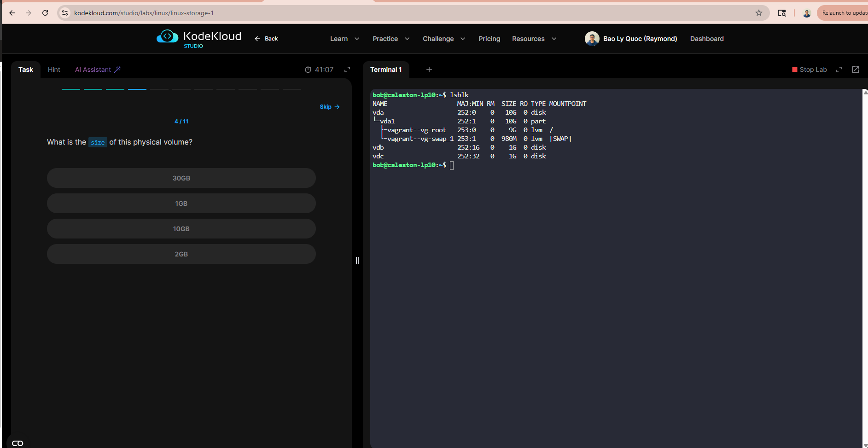Click the user profile avatar

coord(592,39)
